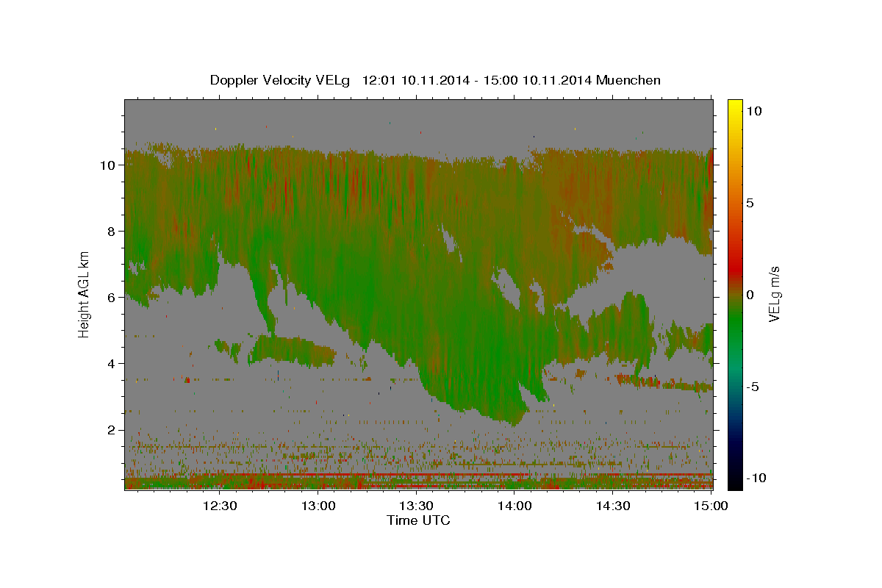Viewport: 882px width, 588px height.
Task: Click the height axis value 10
Action: point(108,165)
